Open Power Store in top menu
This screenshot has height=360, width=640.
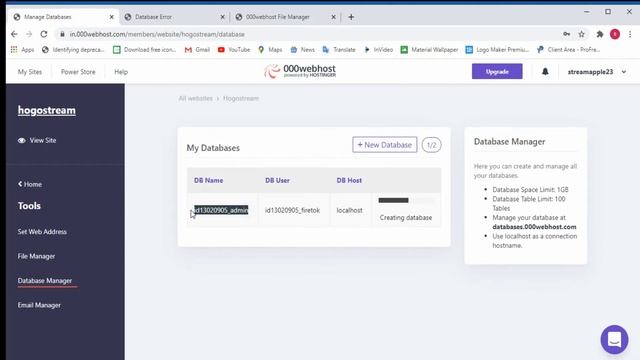coord(78,72)
